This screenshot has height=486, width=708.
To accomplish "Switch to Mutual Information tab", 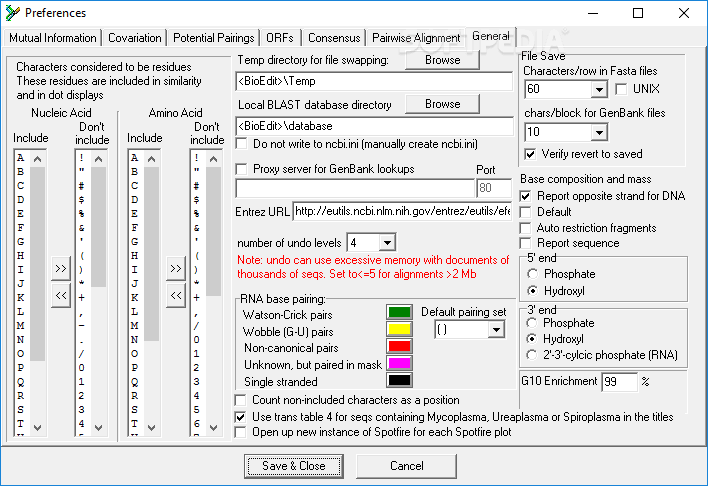I will (x=53, y=38).
